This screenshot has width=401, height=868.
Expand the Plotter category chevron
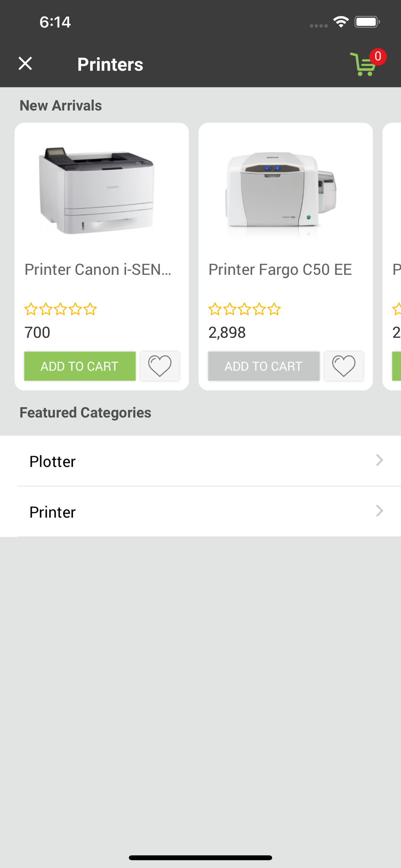pos(379,460)
